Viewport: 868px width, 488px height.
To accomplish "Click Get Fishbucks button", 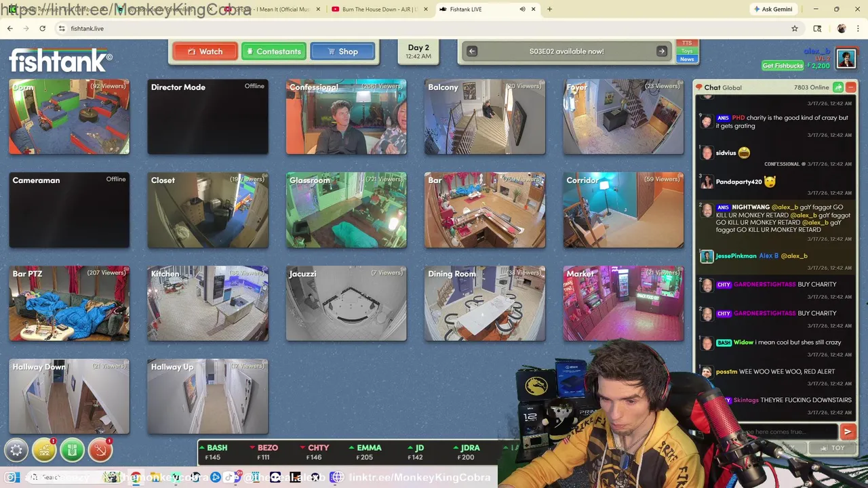I will pos(783,66).
